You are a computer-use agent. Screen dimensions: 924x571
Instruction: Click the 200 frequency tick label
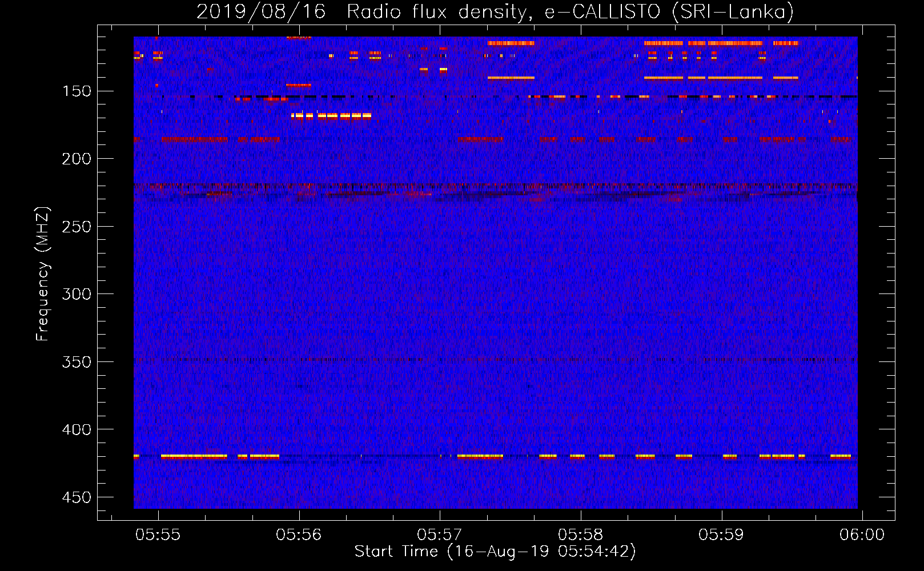coord(77,159)
